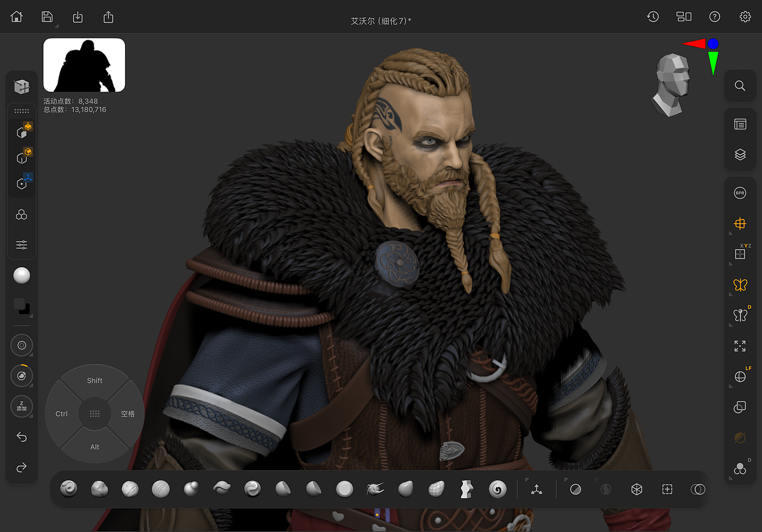Toggle the orange local transform crosshair
The image size is (762, 532).
(x=740, y=224)
